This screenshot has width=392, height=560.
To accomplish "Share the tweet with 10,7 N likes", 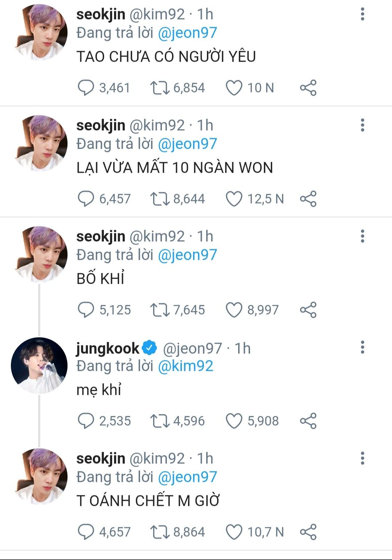I will tap(308, 532).
